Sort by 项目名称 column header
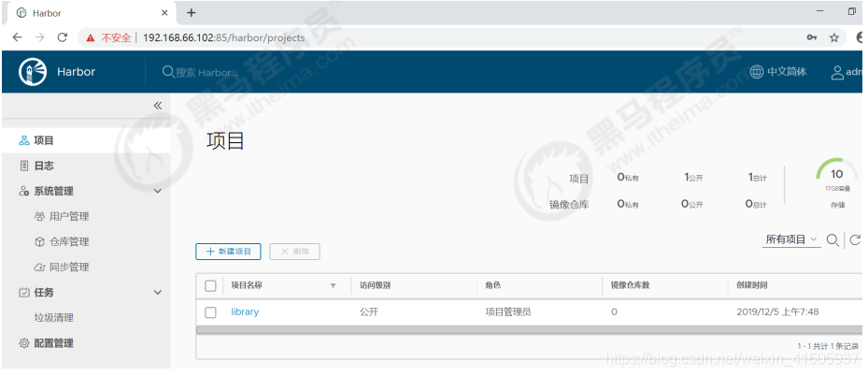This screenshot has height=376, width=868. (x=247, y=285)
